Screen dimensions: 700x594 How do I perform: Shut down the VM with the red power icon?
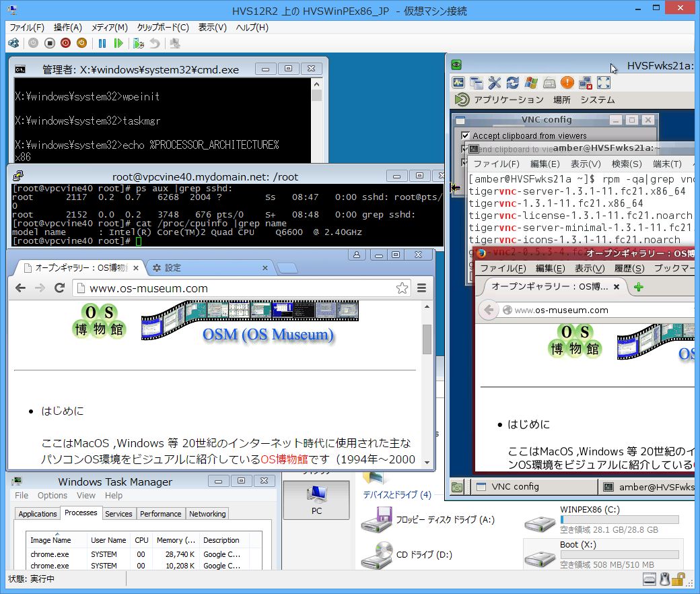(x=66, y=43)
